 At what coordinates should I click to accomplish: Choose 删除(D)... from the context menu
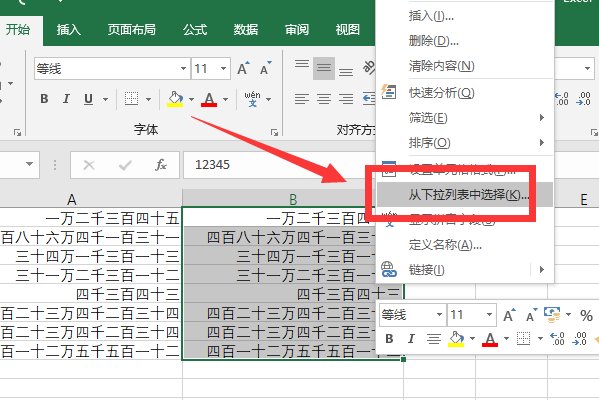[465, 40]
